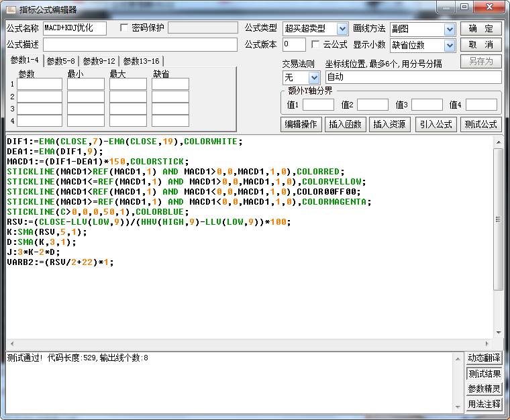Image resolution: width=510 pixels, height=420 pixels.
Task: Open the 参数精灵 view
Action: tap(484, 389)
